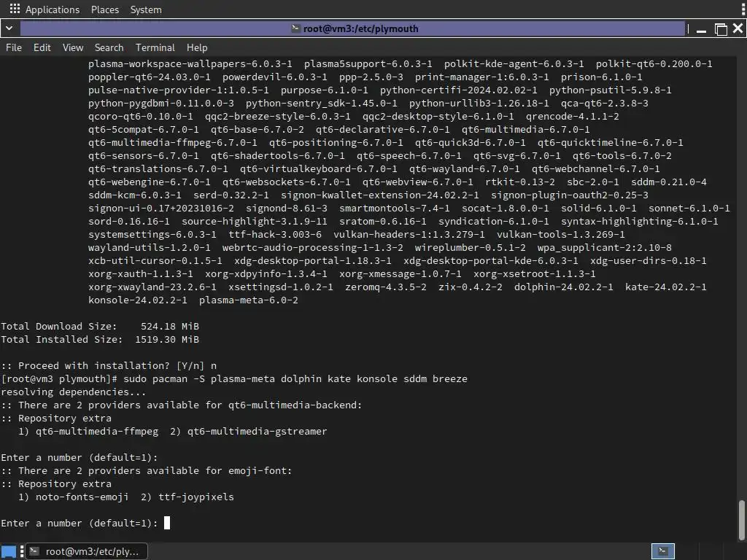
Task: Click 'wpa_supplicant-2:2.10-8' package name
Action: click(605, 248)
